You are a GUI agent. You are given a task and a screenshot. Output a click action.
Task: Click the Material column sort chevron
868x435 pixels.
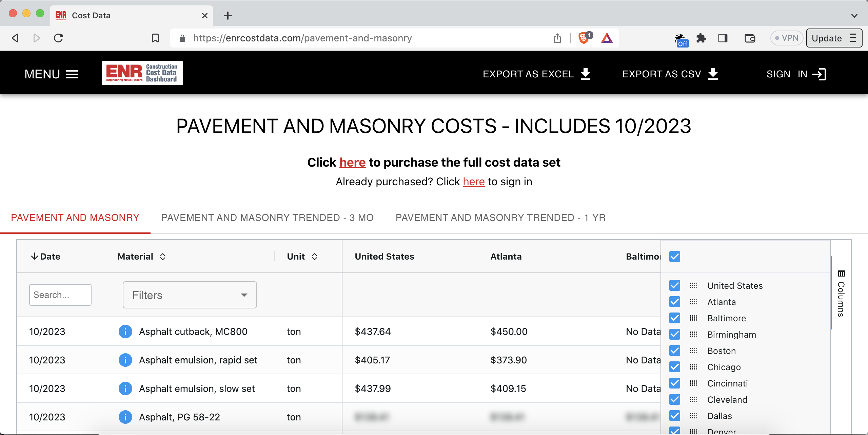163,257
